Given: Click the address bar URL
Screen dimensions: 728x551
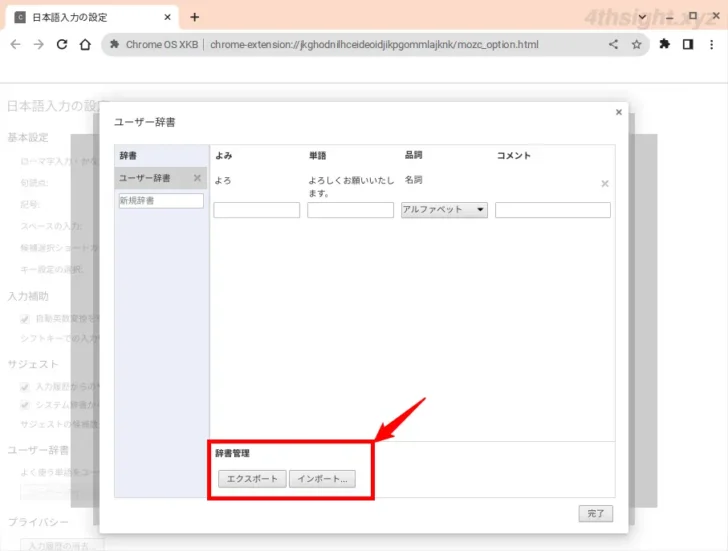Looking at the screenshot, I should click(374, 45).
